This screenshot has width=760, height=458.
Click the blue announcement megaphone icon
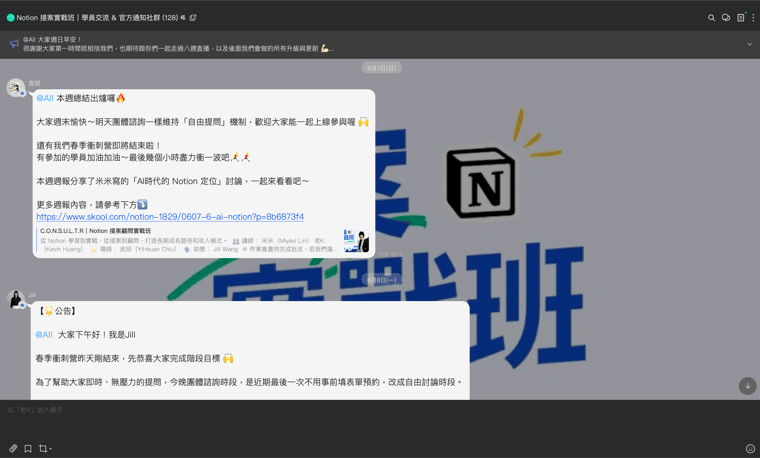[14, 44]
